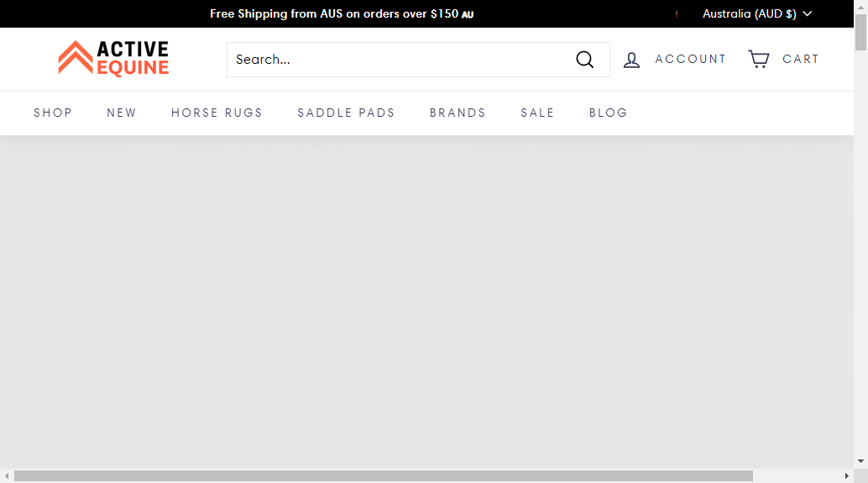The width and height of the screenshot is (868, 483).
Task: Click the Active Equine logo
Action: [x=113, y=59]
